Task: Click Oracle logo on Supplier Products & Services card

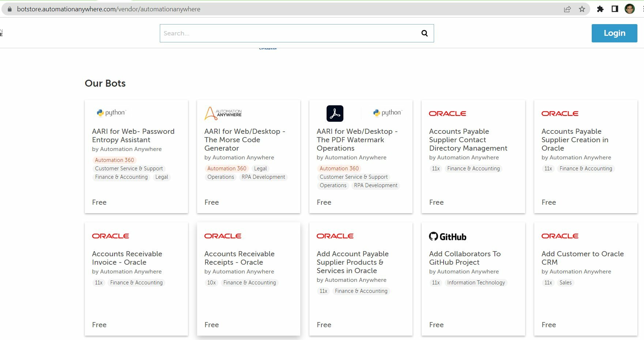Action: 335,236
